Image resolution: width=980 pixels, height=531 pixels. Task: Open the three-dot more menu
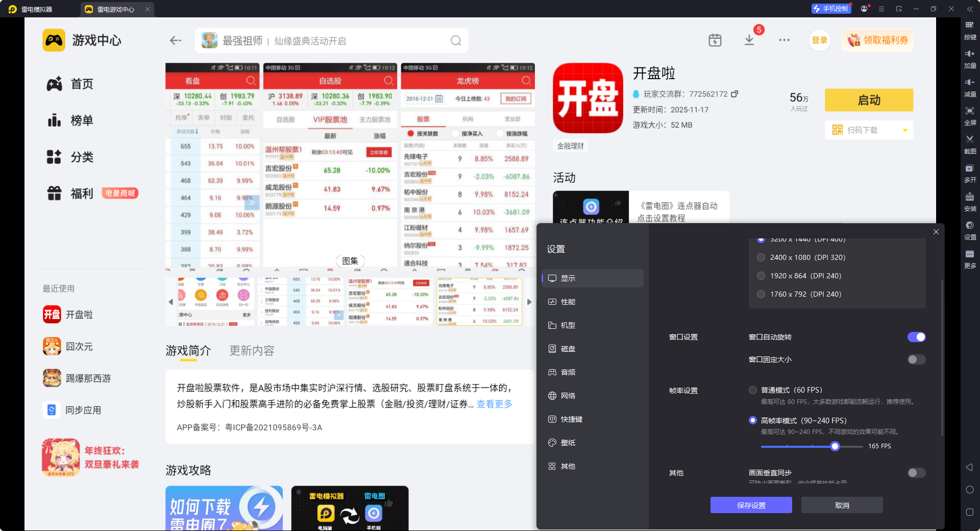click(785, 40)
